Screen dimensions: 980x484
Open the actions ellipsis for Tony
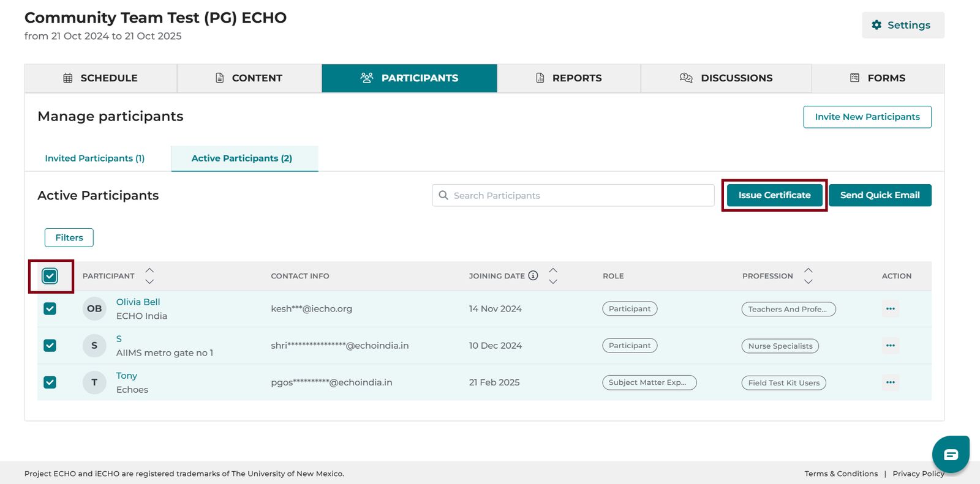[890, 382]
